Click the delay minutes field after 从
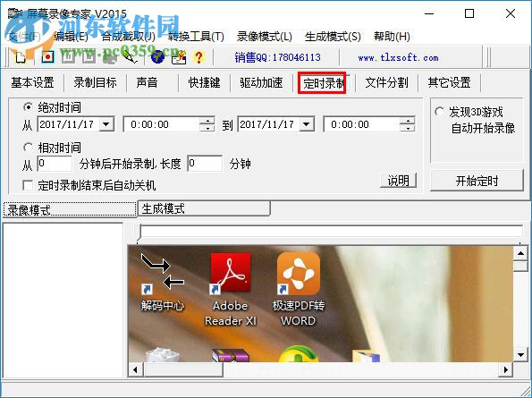Screen dimensions: 532x398 pos(55,164)
